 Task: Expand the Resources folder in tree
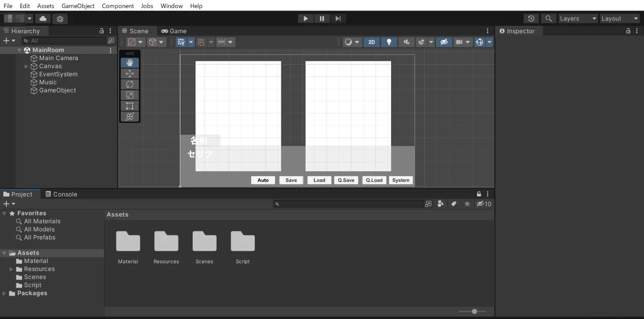[x=11, y=269]
